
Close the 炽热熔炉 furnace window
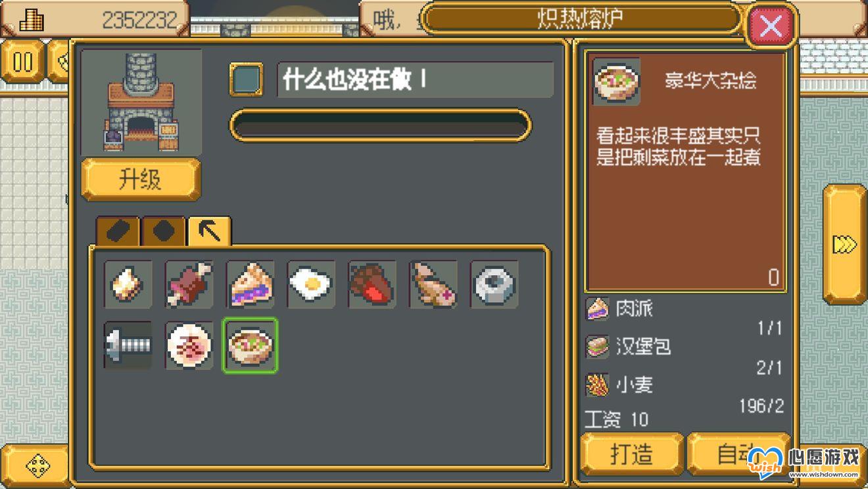point(771,27)
